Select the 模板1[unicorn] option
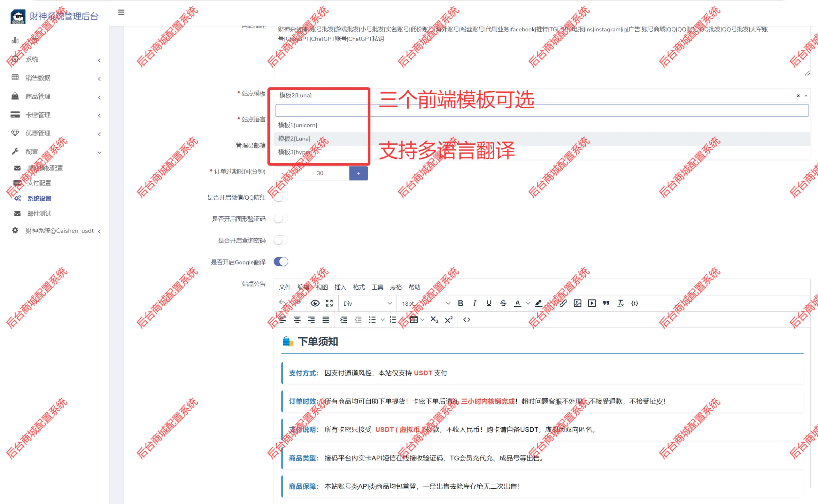 (297, 125)
